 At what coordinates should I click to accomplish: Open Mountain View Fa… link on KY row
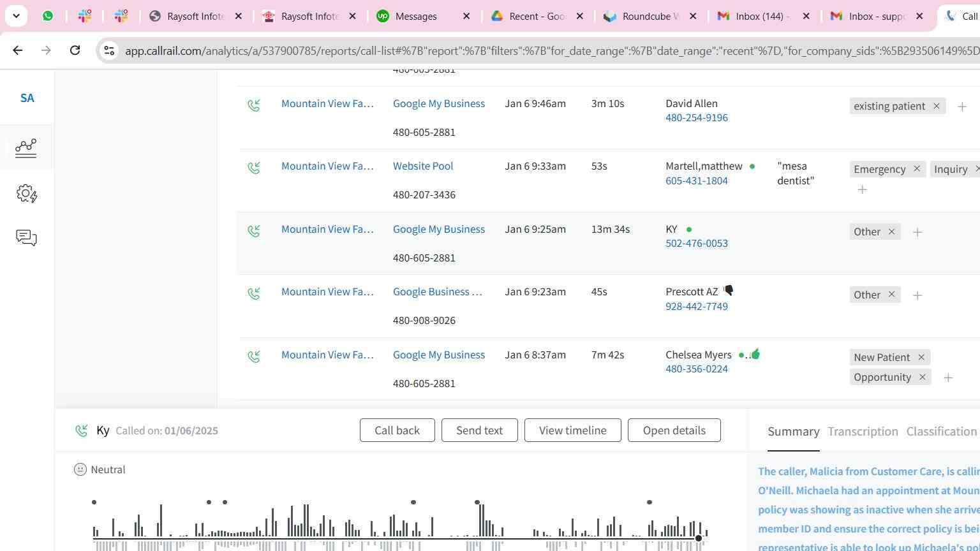(327, 230)
